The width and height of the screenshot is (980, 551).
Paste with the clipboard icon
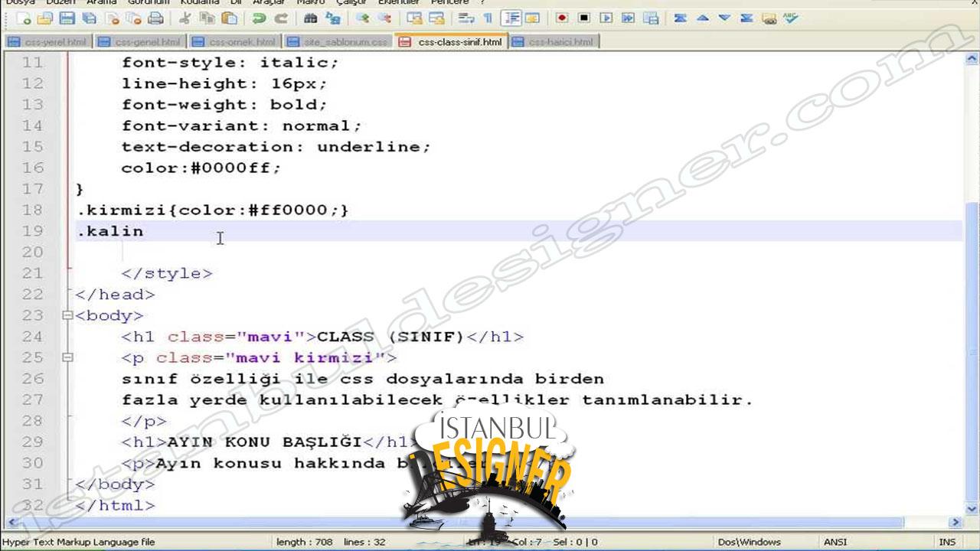228,18
